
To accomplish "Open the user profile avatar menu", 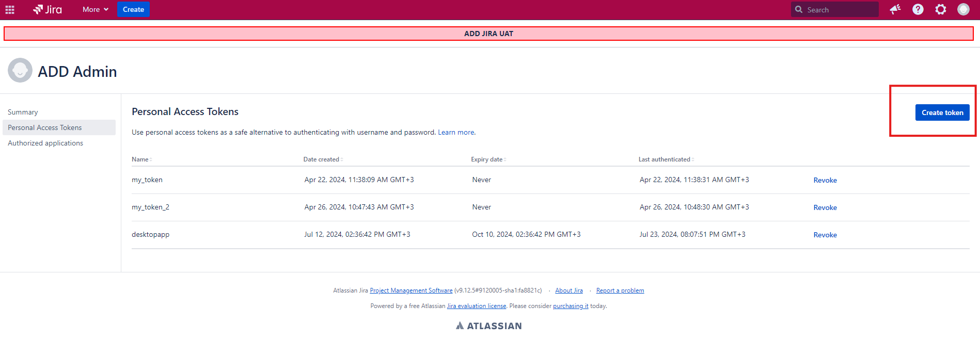I will [963, 9].
